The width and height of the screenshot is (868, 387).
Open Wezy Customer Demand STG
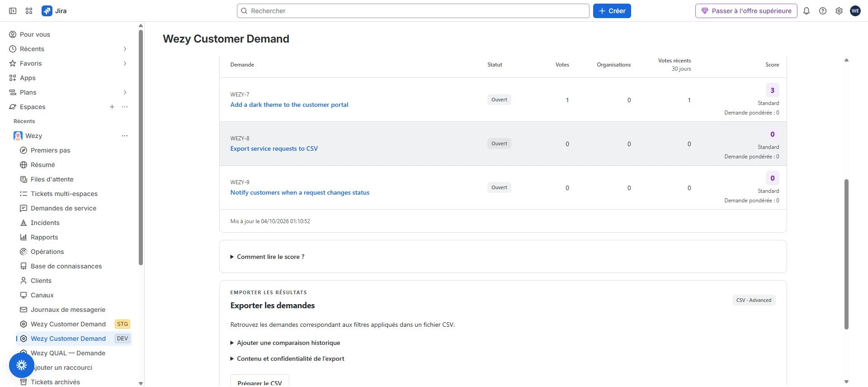point(75,324)
